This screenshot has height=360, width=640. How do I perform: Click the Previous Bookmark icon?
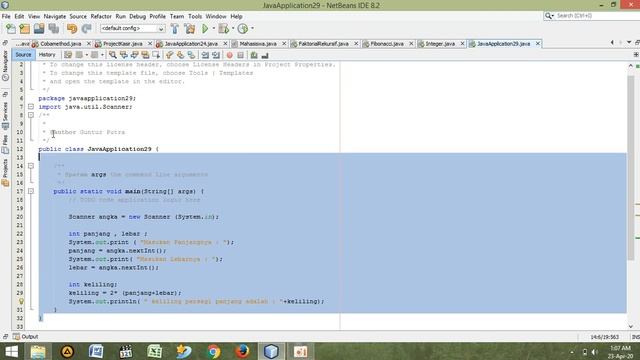[170, 55]
